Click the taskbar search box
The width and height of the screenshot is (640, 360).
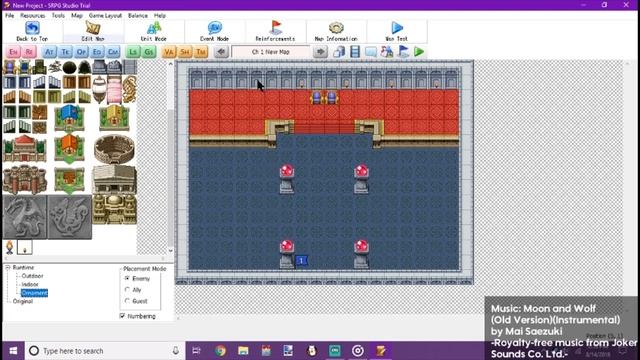click(x=105, y=351)
